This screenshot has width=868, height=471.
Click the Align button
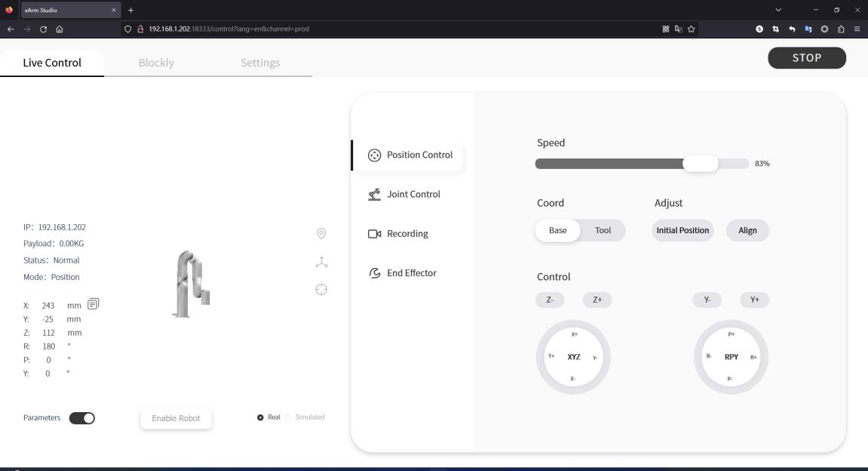pyautogui.click(x=747, y=230)
